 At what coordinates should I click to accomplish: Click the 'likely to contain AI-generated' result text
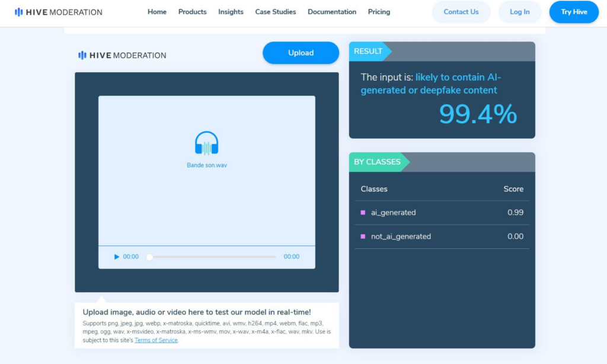[x=431, y=84]
